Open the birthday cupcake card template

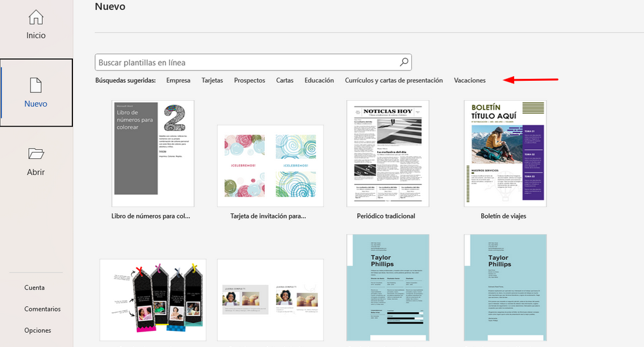[270, 300]
